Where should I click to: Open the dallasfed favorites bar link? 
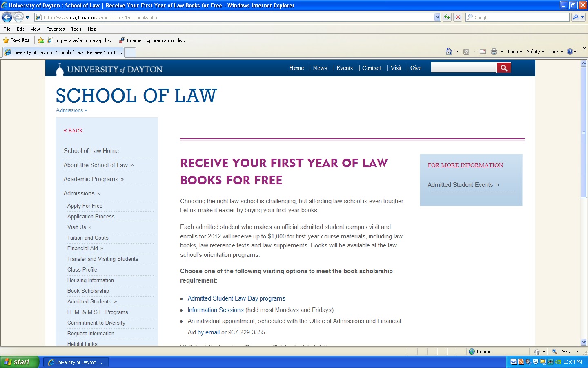(x=81, y=40)
